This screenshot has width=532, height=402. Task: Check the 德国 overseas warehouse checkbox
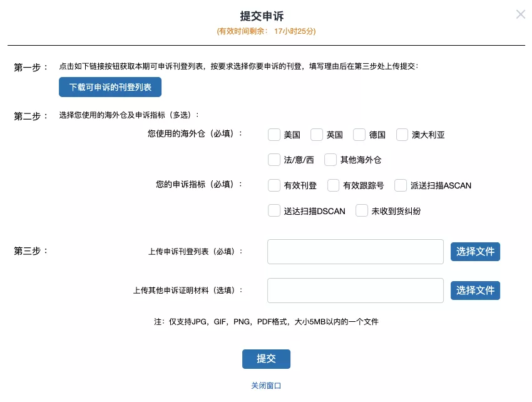359,135
